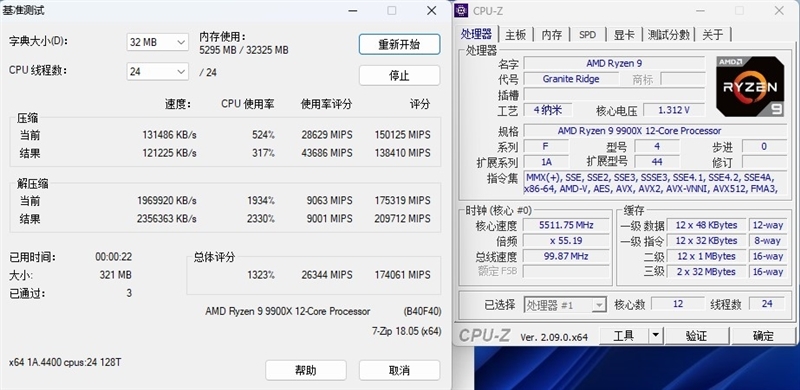Click the 规格 field with 9900X processor name
The image size is (800, 390).
click(x=655, y=131)
